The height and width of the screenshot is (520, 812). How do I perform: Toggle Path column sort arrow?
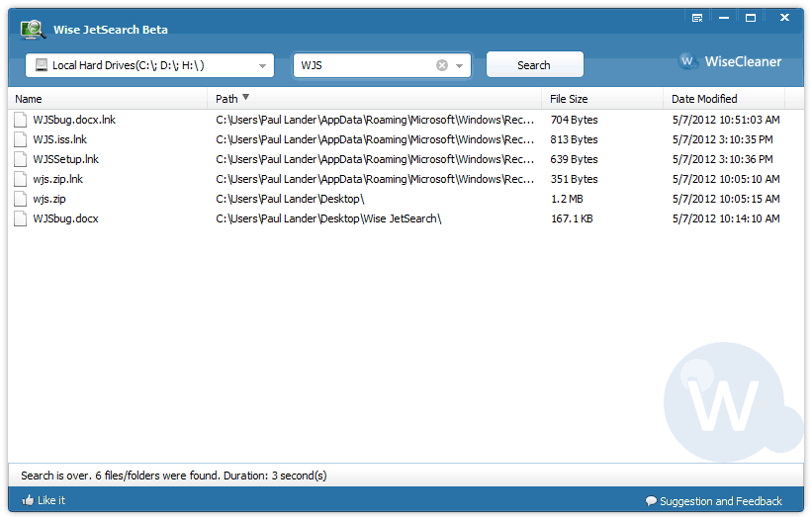click(246, 97)
